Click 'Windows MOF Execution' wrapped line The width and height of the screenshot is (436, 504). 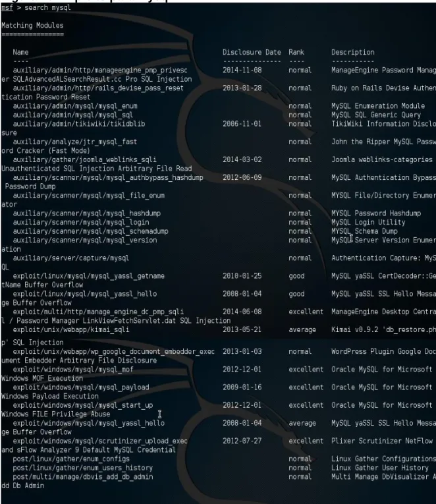coord(42,379)
